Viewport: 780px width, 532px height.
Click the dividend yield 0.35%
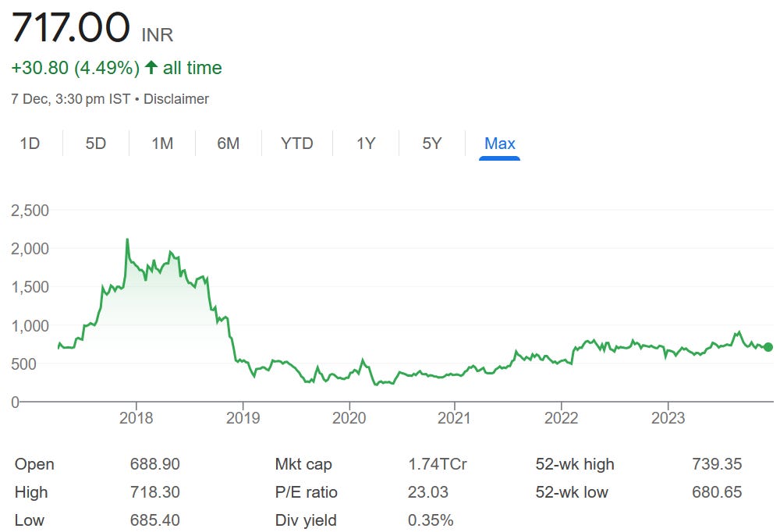(x=431, y=520)
